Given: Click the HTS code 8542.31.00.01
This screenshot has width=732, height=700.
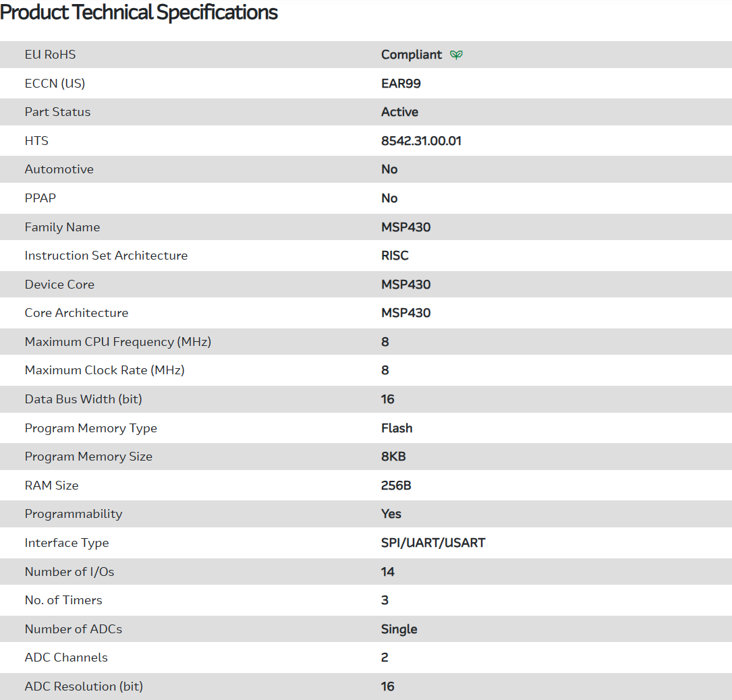Looking at the screenshot, I should [x=421, y=141].
